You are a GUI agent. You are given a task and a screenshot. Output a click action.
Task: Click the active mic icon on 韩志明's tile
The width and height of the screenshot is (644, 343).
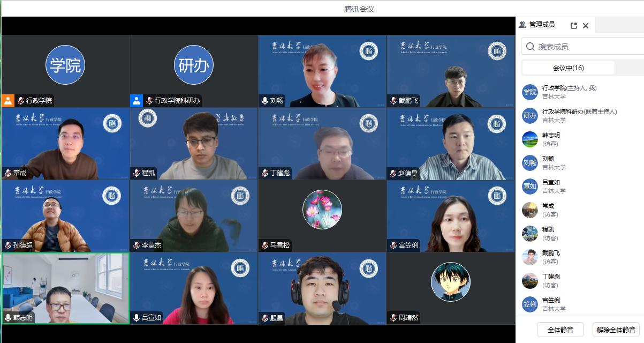pos(8,318)
